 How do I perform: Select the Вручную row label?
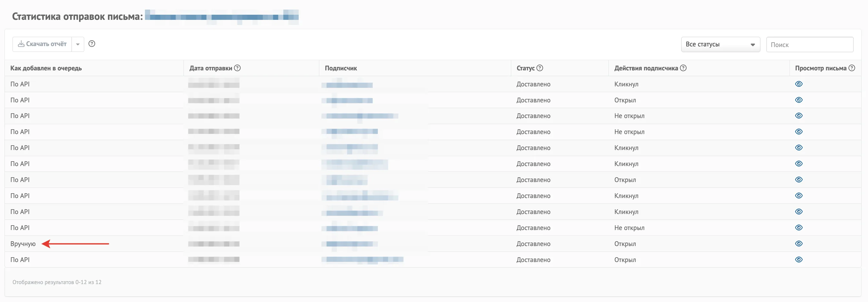pyautogui.click(x=23, y=244)
